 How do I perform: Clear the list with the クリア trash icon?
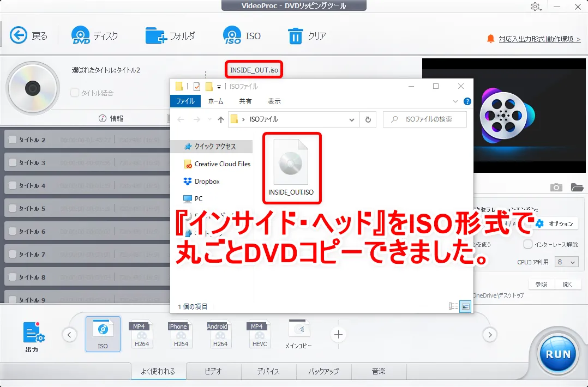coord(295,36)
